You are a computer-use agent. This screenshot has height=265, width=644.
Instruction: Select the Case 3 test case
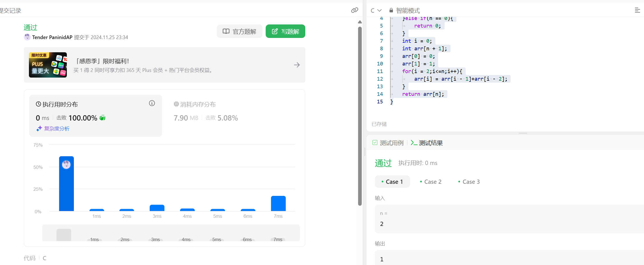coord(469,182)
